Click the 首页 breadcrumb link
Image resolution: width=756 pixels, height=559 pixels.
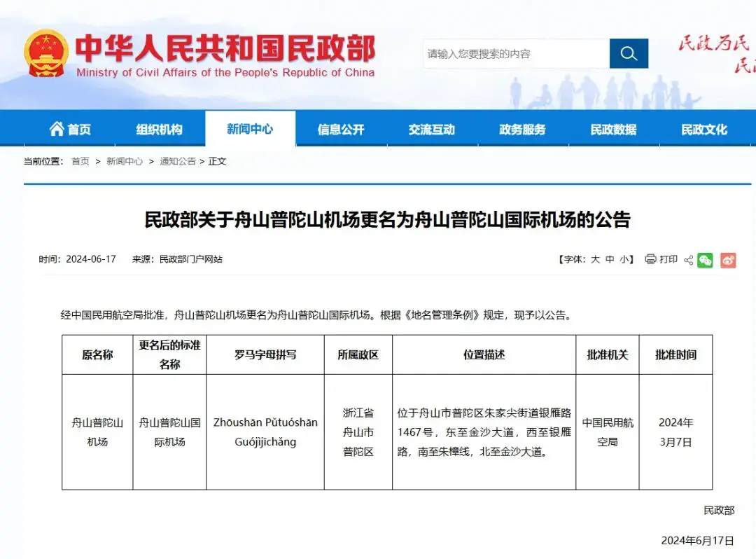click(80, 161)
